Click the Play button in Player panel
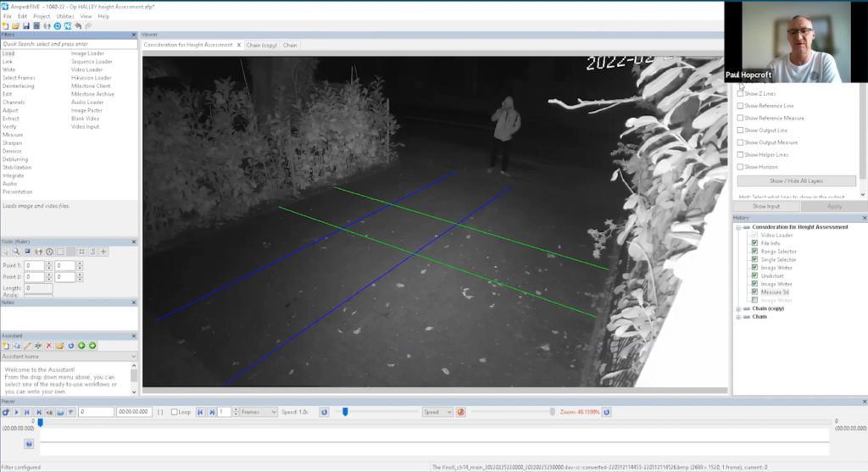868x472 pixels. click(x=16, y=412)
